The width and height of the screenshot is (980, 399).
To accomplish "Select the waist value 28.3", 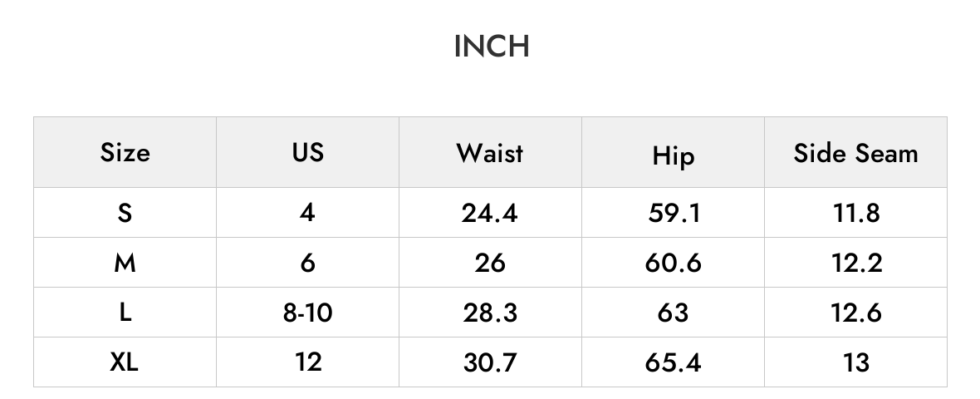I will (x=490, y=313).
